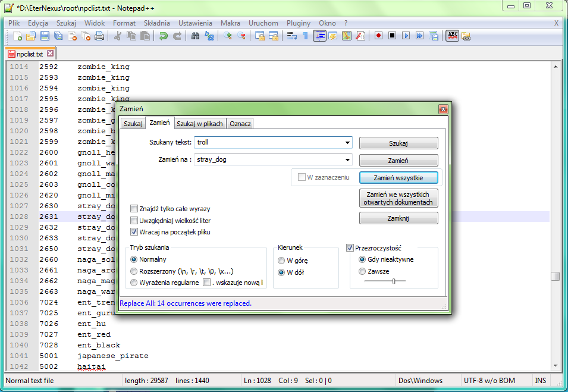Click the Start macro recording red dot
Screen dimensions: 568x392
[x=378, y=36]
